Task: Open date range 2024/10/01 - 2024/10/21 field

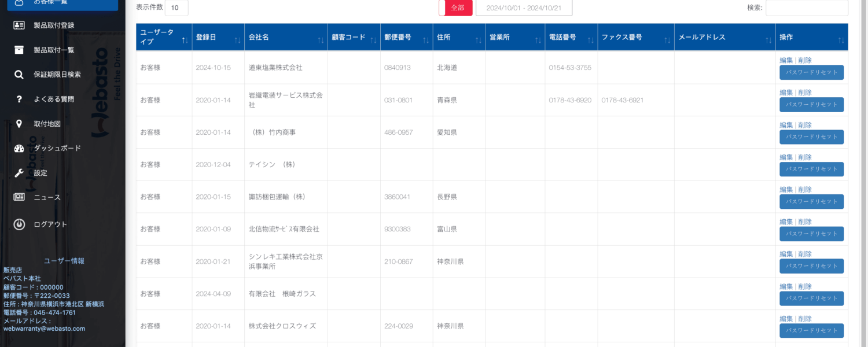Action: 524,8
